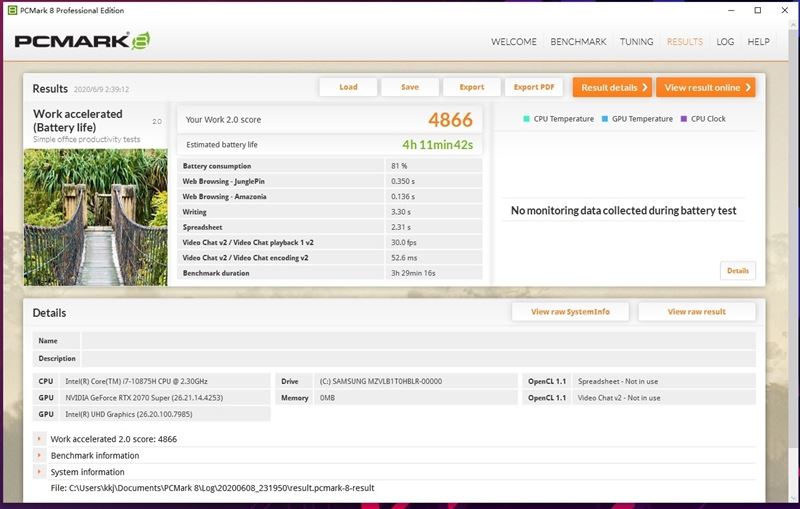The image size is (800, 509).
Task: Click View raw SystemInfo
Action: click(570, 312)
